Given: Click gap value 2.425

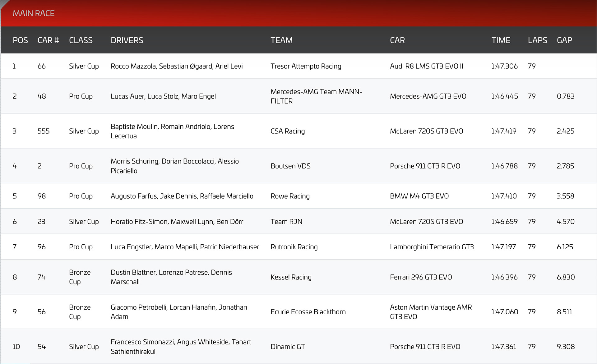Looking at the screenshot, I should [566, 131].
